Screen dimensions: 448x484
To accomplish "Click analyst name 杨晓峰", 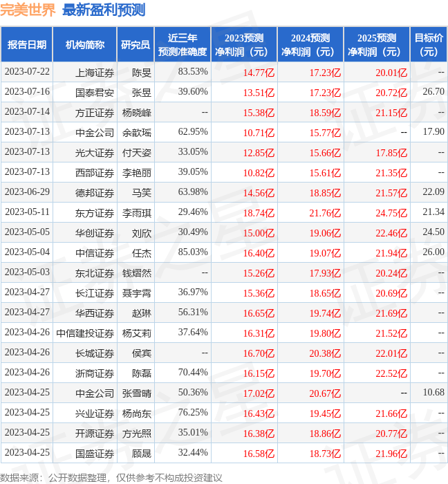I will [x=137, y=113].
